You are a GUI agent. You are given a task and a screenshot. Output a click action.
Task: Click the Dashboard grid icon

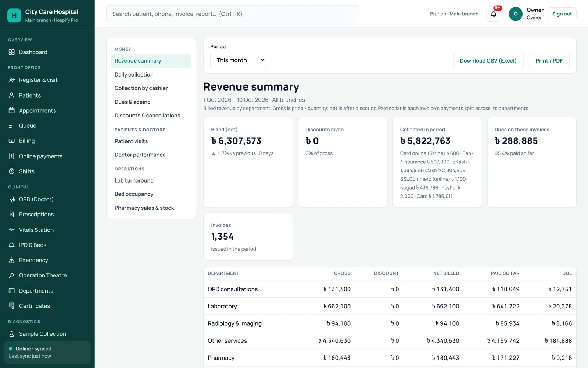click(x=12, y=52)
